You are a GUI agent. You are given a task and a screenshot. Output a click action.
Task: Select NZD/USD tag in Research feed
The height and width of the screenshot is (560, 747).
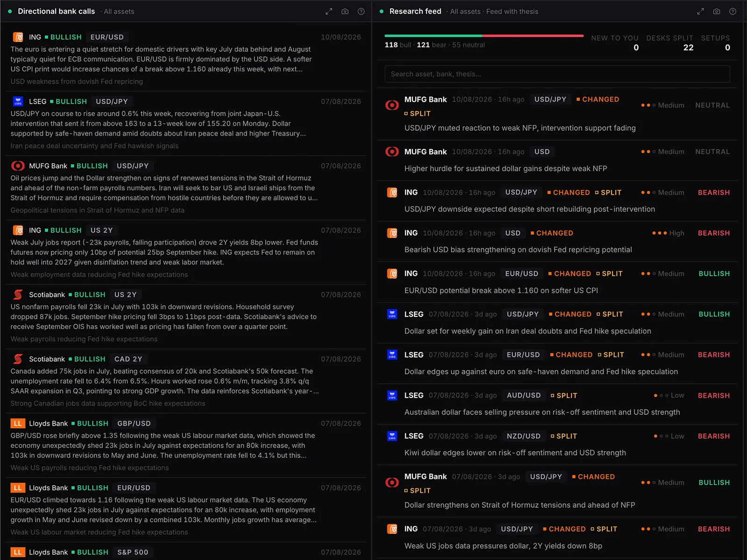pos(524,436)
